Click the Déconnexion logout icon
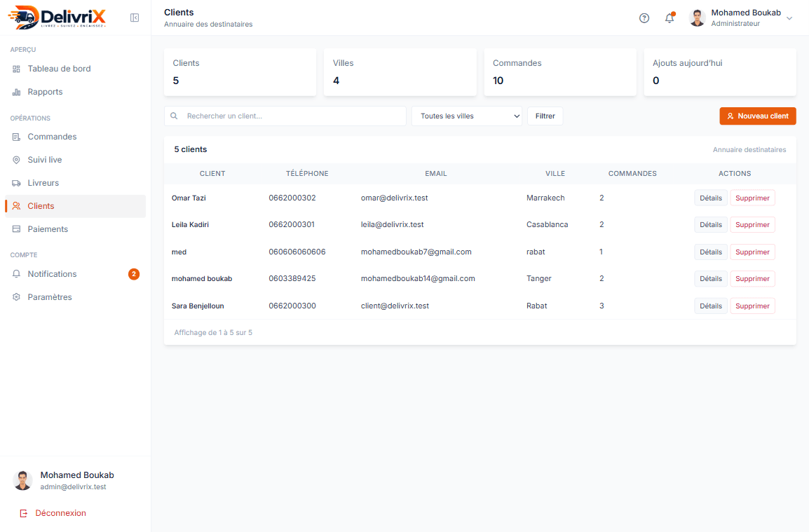This screenshot has width=809, height=532. (24, 513)
